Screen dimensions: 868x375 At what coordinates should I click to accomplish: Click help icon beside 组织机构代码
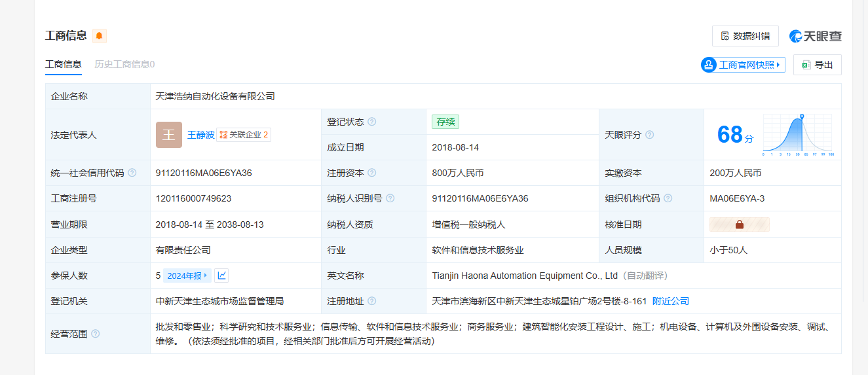(668, 198)
